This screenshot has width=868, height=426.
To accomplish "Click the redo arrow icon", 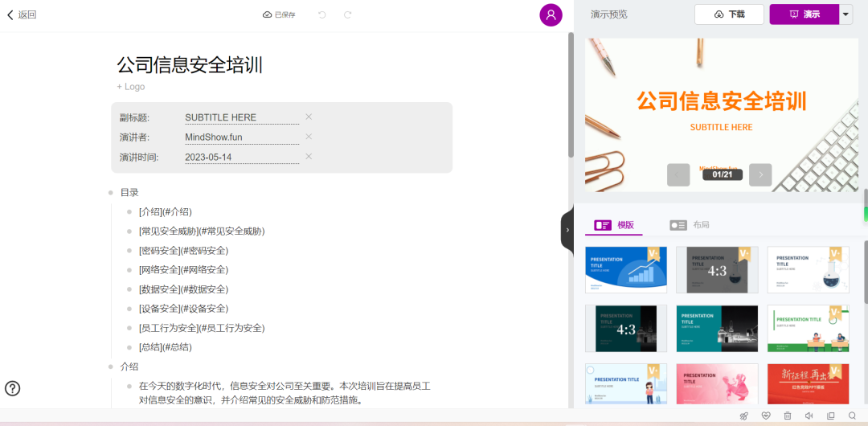I will tap(348, 15).
